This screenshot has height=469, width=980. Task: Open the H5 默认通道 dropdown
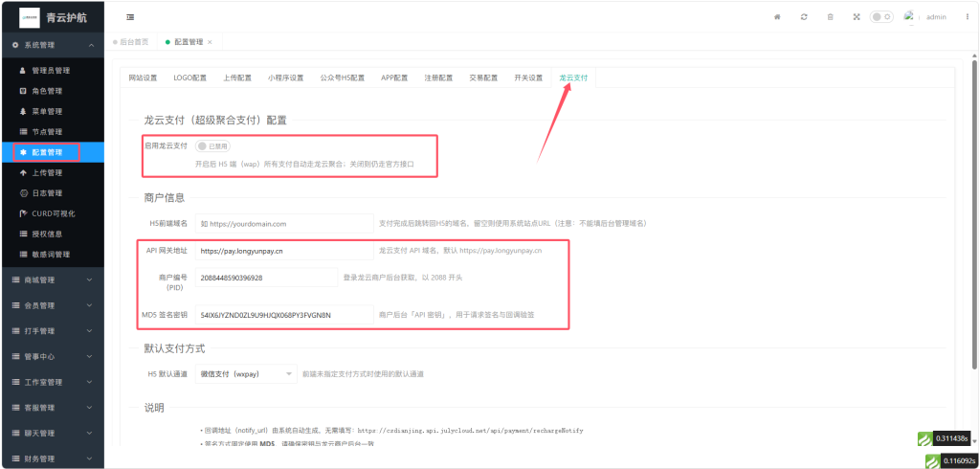click(246, 374)
